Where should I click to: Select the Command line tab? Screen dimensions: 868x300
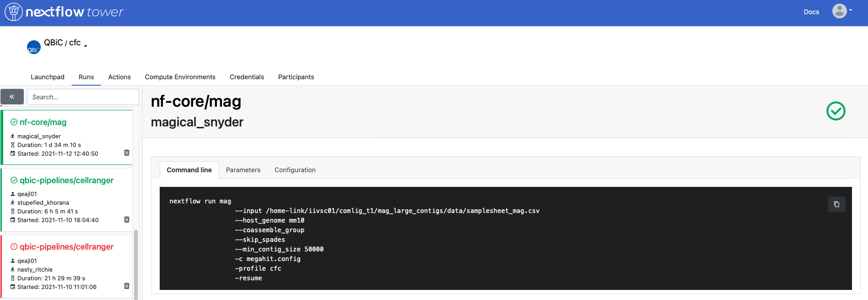189,170
